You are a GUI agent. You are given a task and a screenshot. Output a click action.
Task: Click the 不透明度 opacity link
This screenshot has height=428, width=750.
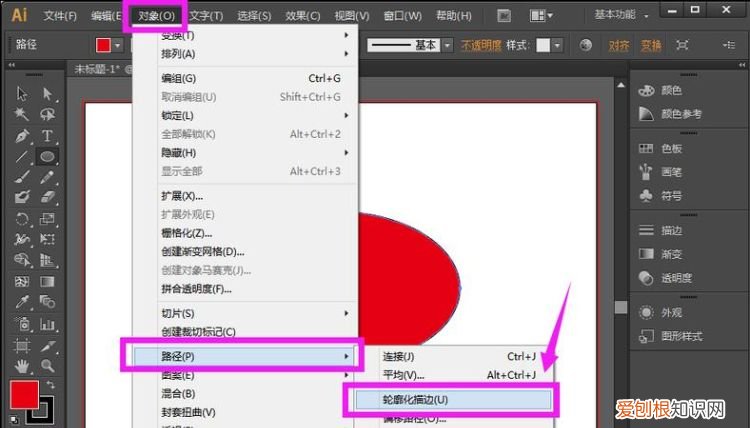click(481, 45)
